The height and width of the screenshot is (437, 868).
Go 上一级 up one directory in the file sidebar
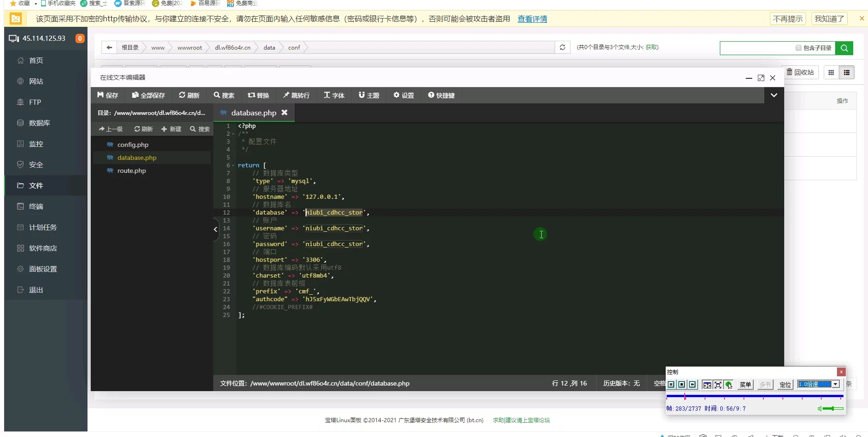point(111,129)
